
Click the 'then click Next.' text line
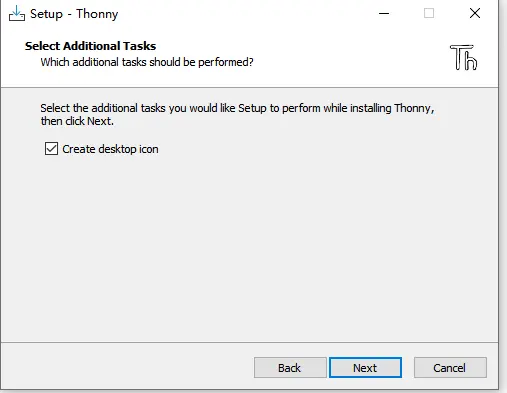[x=77, y=121]
